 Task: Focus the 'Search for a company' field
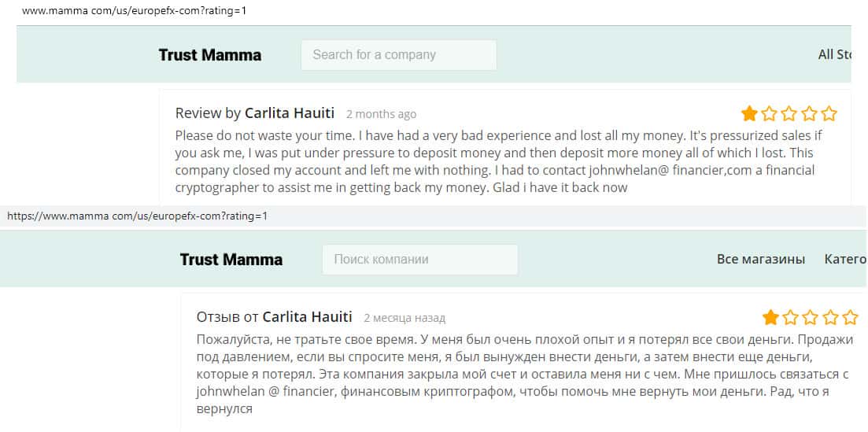[398, 55]
